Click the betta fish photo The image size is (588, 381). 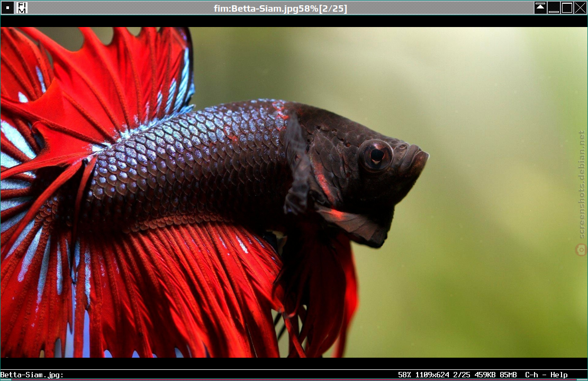pyautogui.click(x=294, y=192)
